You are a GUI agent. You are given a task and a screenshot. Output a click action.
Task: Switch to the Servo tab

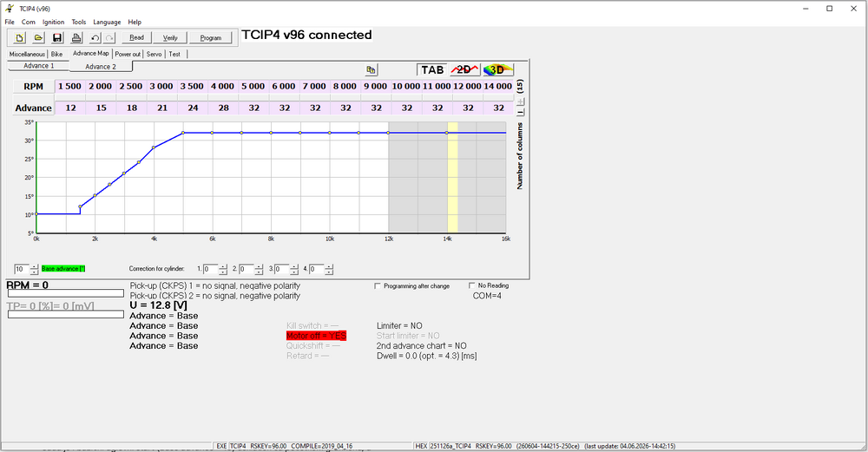click(154, 54)
